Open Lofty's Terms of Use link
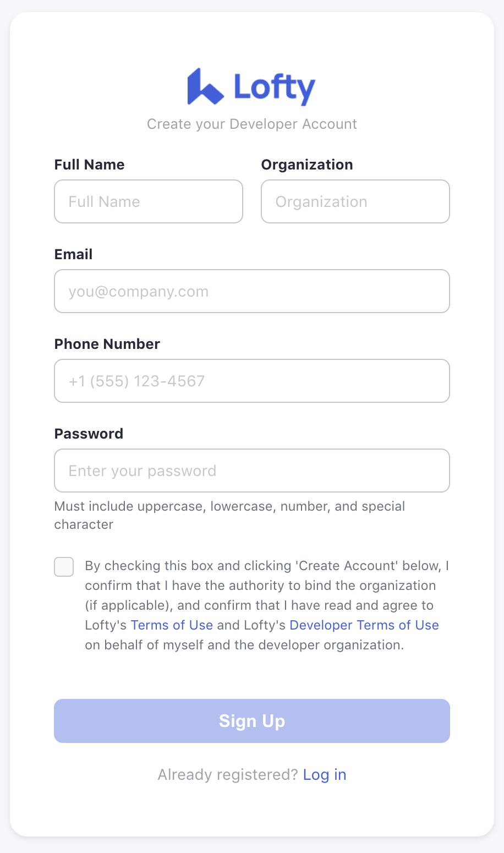The height and width of the screenshot is (853, 504). pos(172,625)
